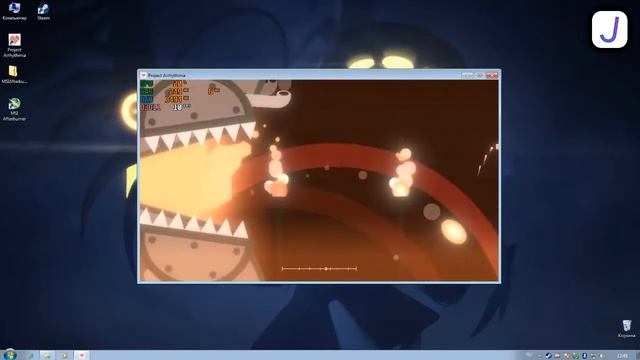Open the Steam desktop shortcut
Screen dimensions: 640x360
tap(43, 12)
